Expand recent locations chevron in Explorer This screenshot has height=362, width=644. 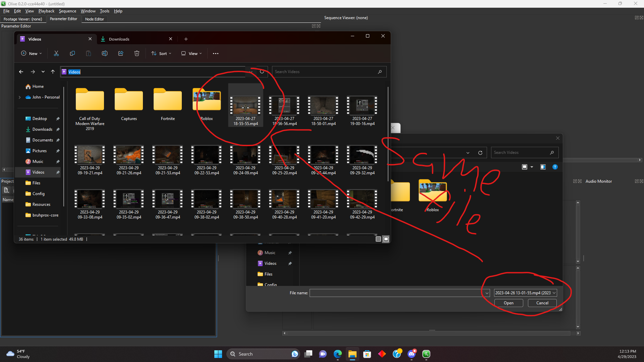tap(43, 72)
